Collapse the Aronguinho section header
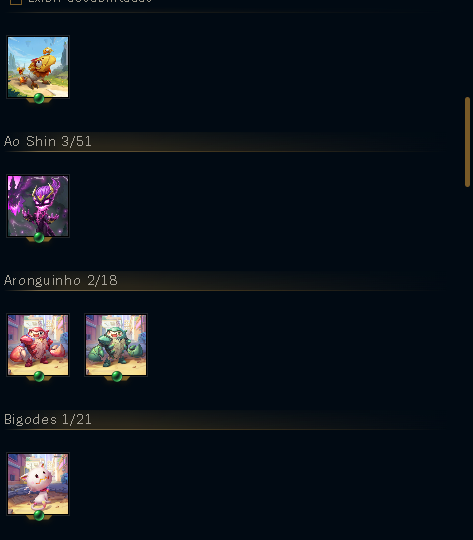 click(222, 281)
